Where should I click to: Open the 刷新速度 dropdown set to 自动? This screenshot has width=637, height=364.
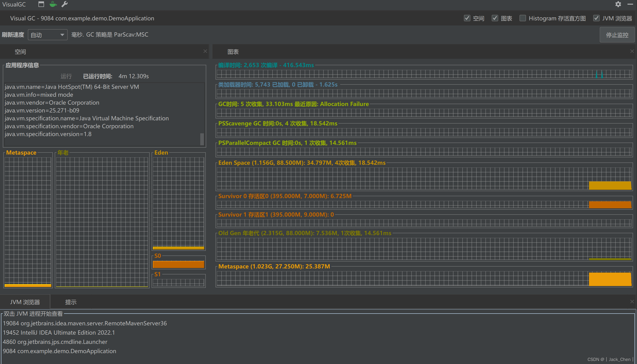(x=48, y=35)
